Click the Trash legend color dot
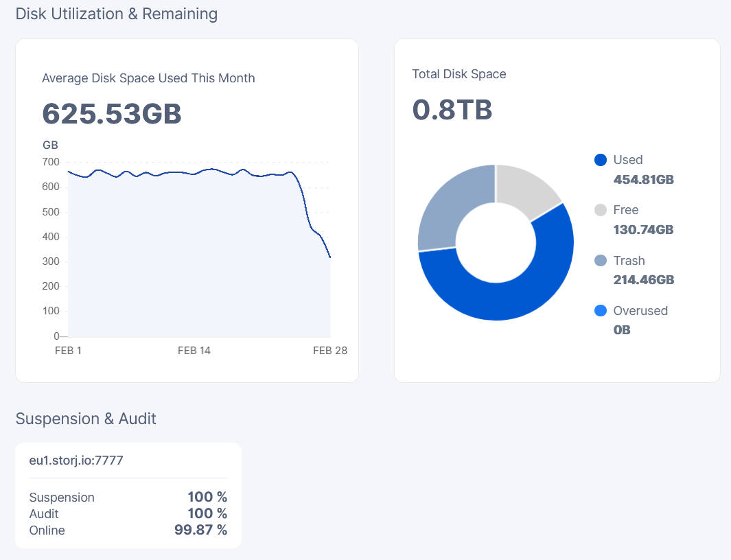The height and width of the screenshot is (560, 731). (601, 261)
